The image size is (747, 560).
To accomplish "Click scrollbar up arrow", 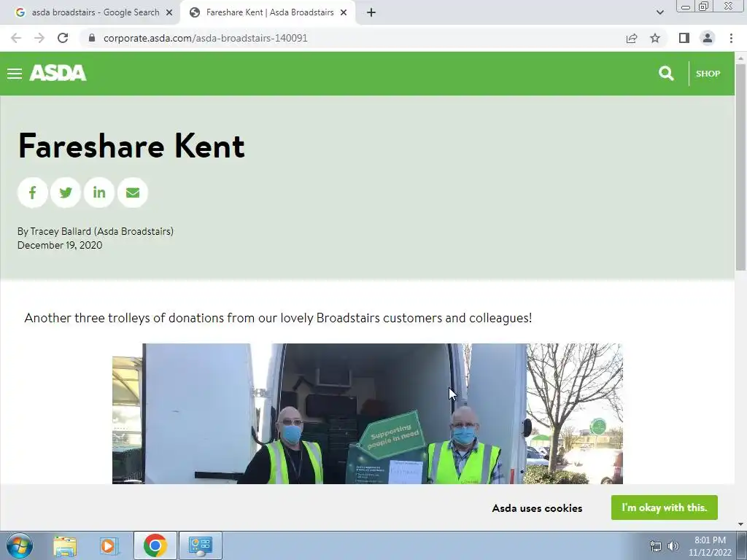I will [x=741, y=58].
